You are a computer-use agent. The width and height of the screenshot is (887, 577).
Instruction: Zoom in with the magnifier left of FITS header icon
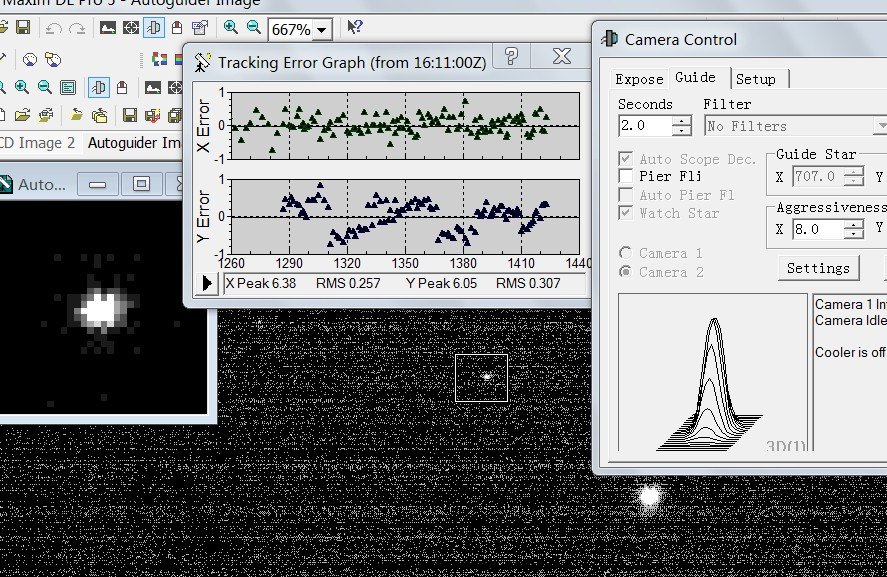[x=22, y=87]
